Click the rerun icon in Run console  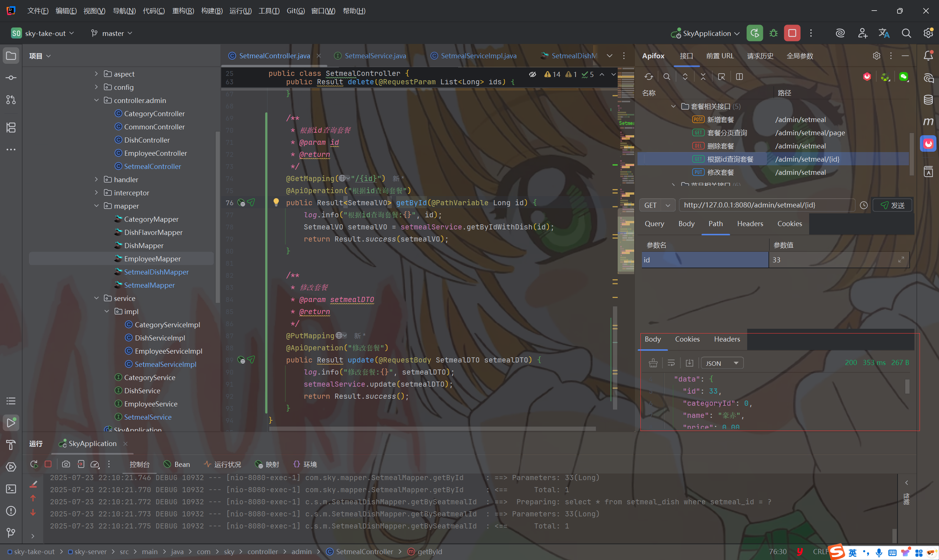click(x=34, y=464)
